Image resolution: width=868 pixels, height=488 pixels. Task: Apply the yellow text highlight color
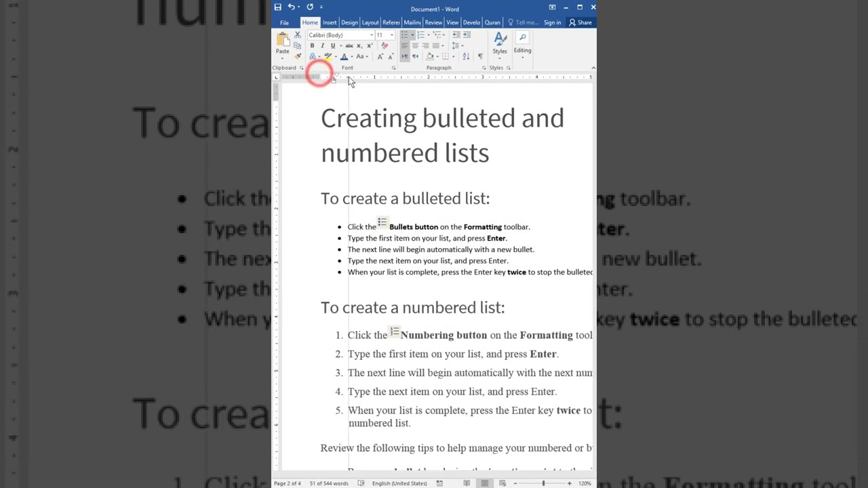(x=328, y=56)
